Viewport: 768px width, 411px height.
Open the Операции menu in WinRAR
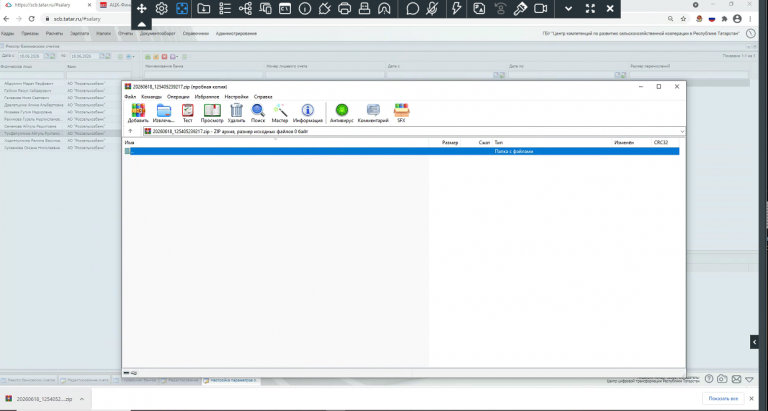(178, 97)
